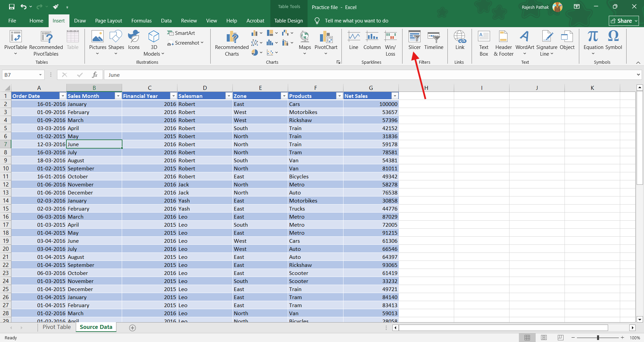Click the SmartArt button
Screen dimensions: 644x342
(x=181, y=33)
